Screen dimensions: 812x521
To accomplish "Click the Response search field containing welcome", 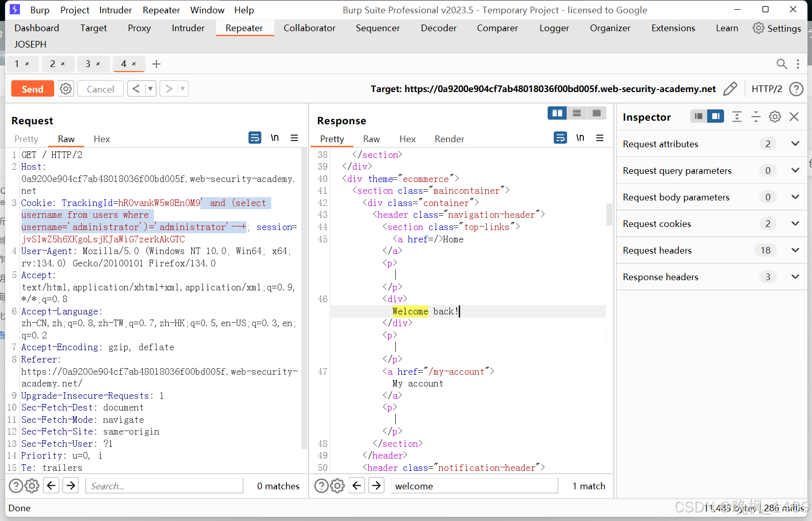I will click(x=475, y=486).
